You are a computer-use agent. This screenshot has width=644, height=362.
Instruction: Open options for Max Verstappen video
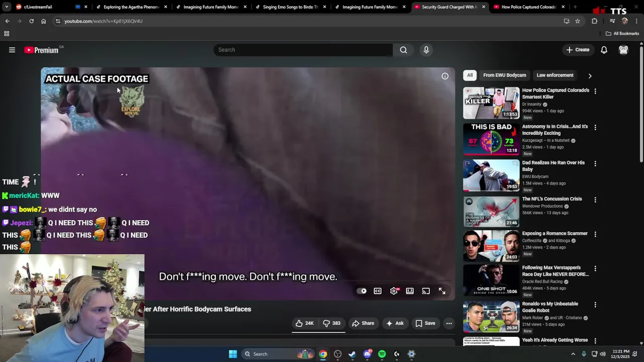click(595, 268)
